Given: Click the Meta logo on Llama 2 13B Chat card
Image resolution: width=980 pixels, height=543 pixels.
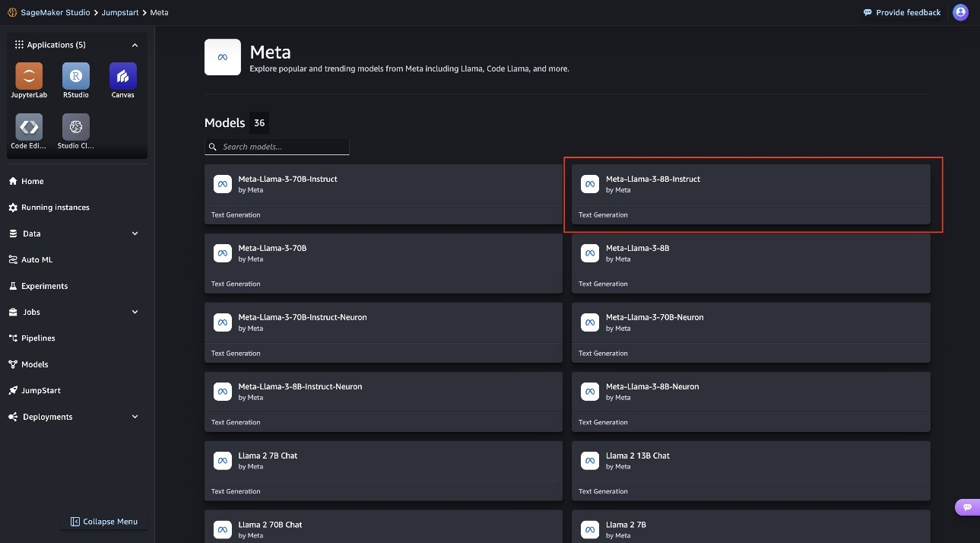Looking at the screenshot, I should point(590,461).
